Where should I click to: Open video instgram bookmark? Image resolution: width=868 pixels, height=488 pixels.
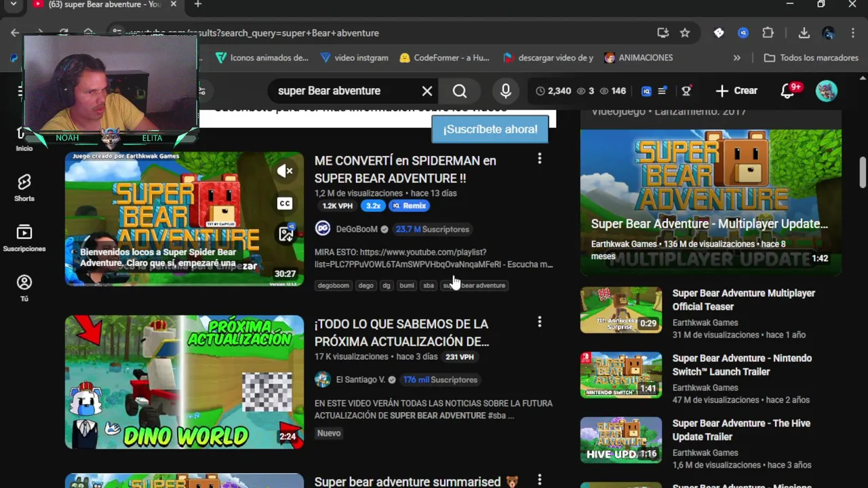354,58
